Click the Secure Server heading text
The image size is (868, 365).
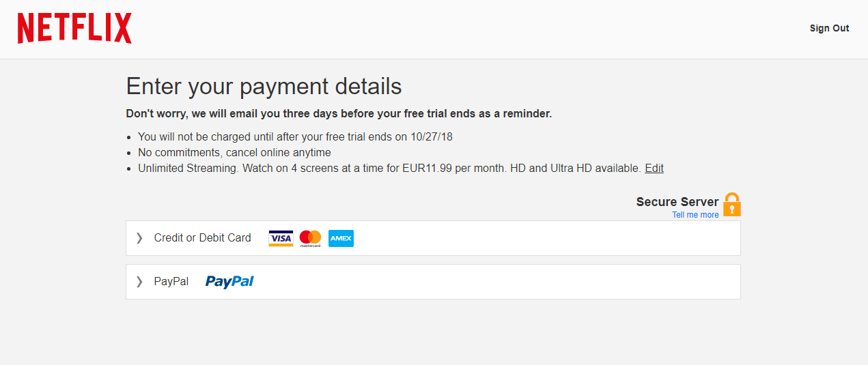677,202
